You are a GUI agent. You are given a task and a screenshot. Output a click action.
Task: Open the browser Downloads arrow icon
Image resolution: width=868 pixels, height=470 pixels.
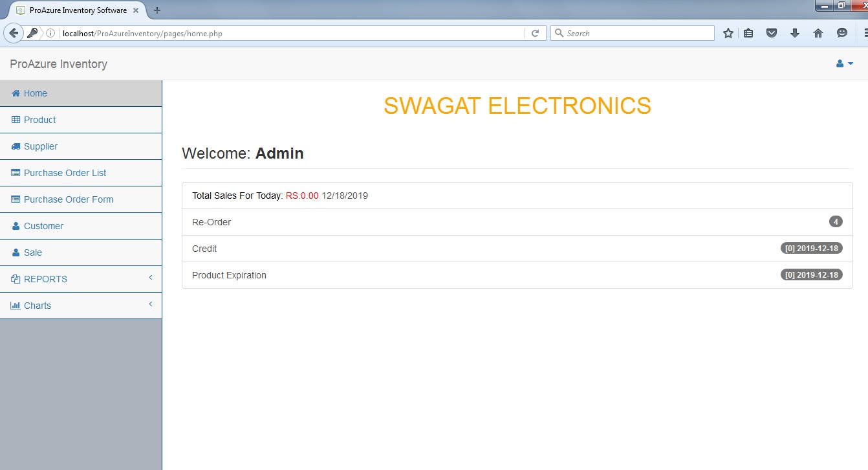(x=795, y=33)
